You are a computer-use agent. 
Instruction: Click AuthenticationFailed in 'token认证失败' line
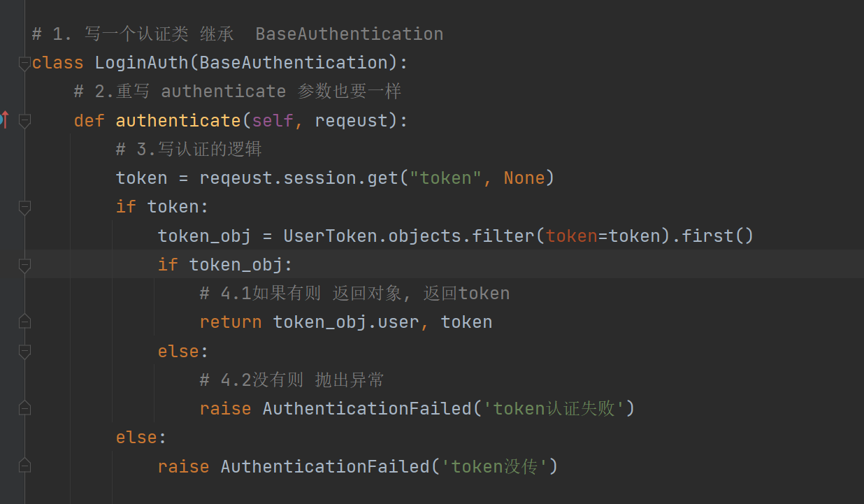(367, 408)
